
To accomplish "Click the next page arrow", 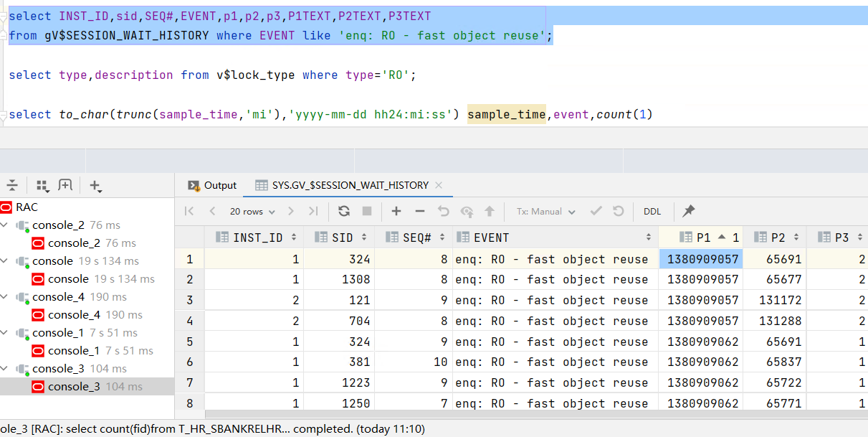I will click(291, 211).
